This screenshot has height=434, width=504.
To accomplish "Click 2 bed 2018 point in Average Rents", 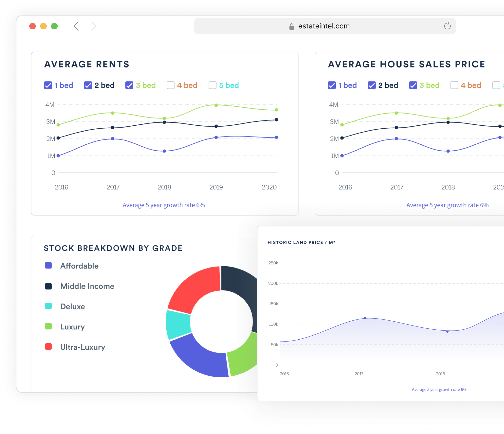I will click(165, 122).
